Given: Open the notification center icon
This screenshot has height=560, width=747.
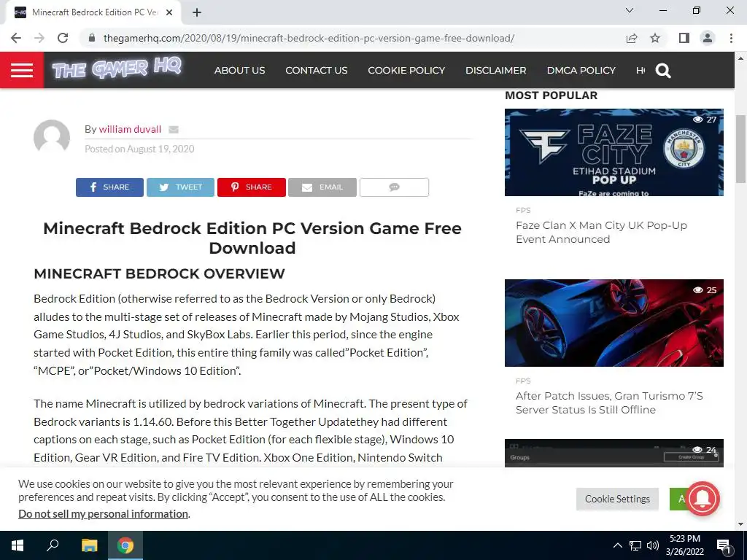Looking at the screenshot, I should point(723,545).
